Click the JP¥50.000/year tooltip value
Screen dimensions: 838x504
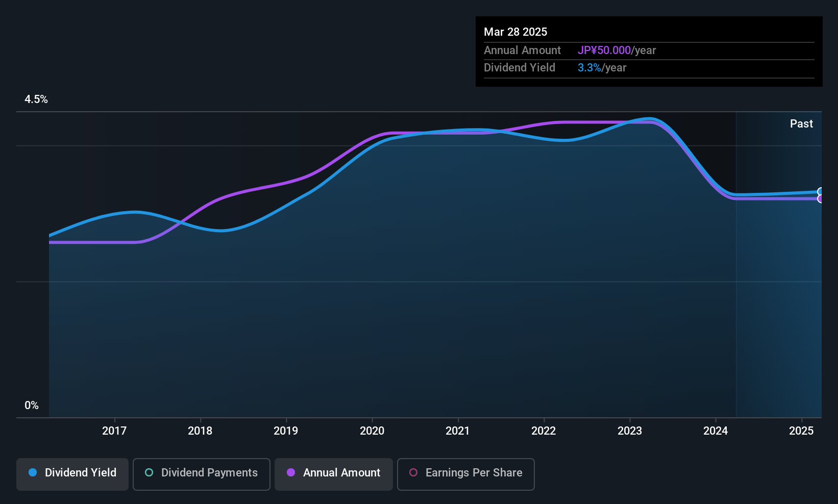pyautogui.click(x=617, y=51)
